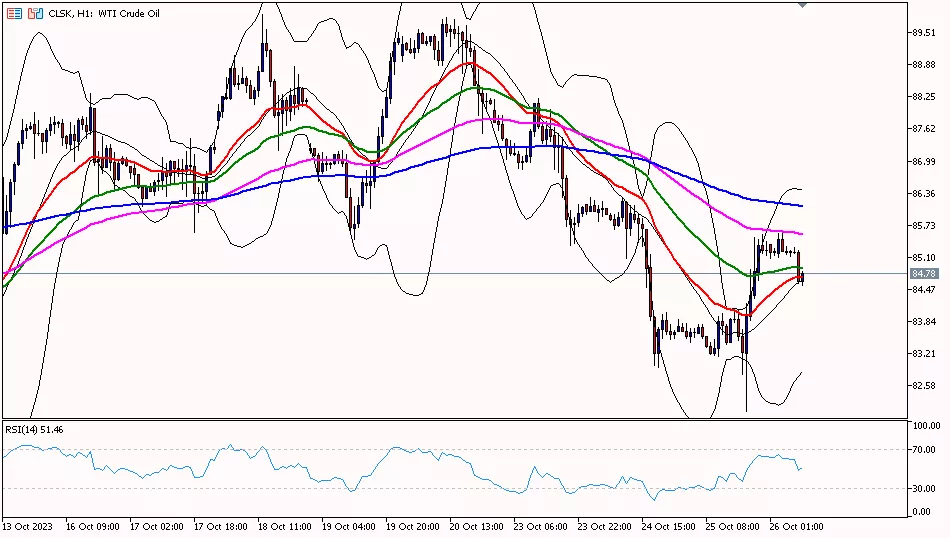Click the RSI(14) 51.46 indicator label
The height and width of the screenshot is (538, 950).
[x=35, y=430]
